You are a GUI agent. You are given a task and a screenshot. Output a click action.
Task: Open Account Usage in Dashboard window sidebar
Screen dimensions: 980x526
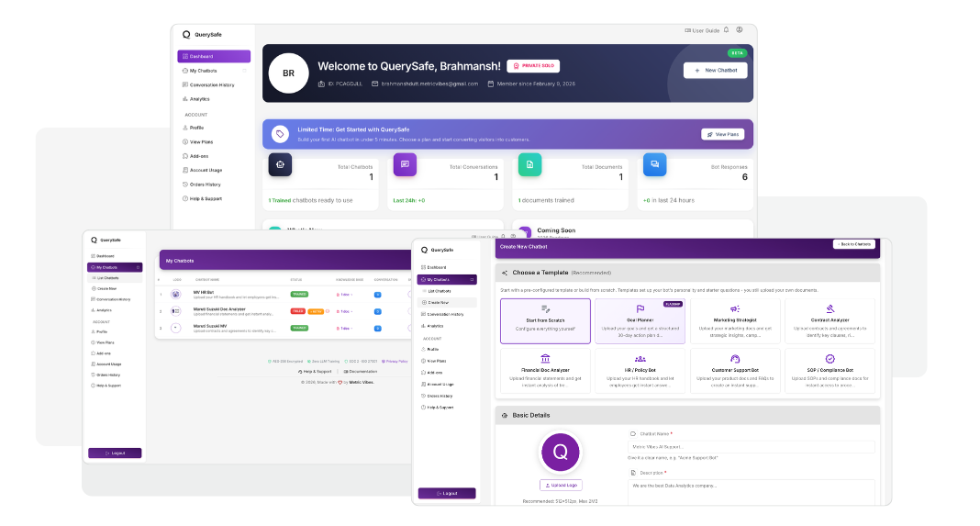tap(214, 170)
